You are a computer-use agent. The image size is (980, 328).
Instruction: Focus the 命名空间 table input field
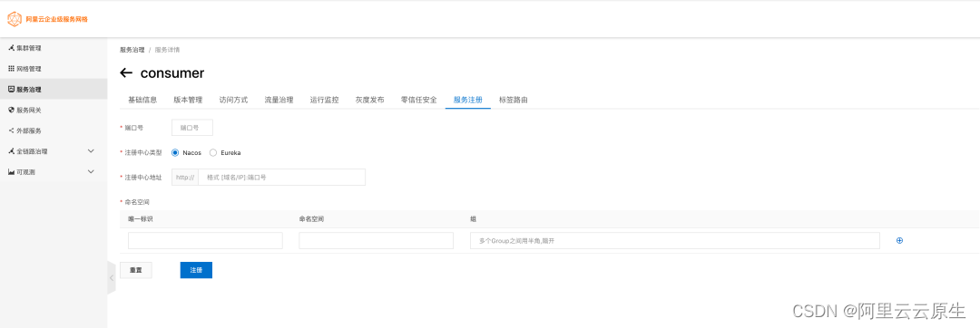[x=377, y=241]
